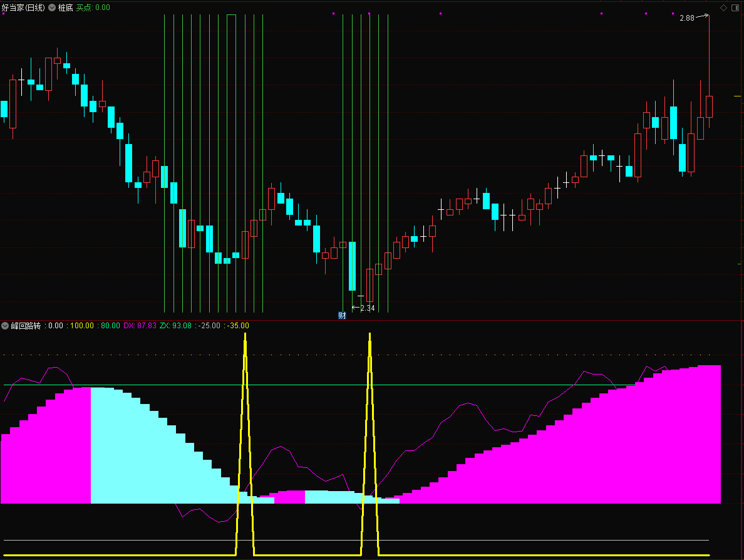The image size is (744, 560).
Task: Click the green 80.00 indicator value
Action: click(x=111, y=326)
